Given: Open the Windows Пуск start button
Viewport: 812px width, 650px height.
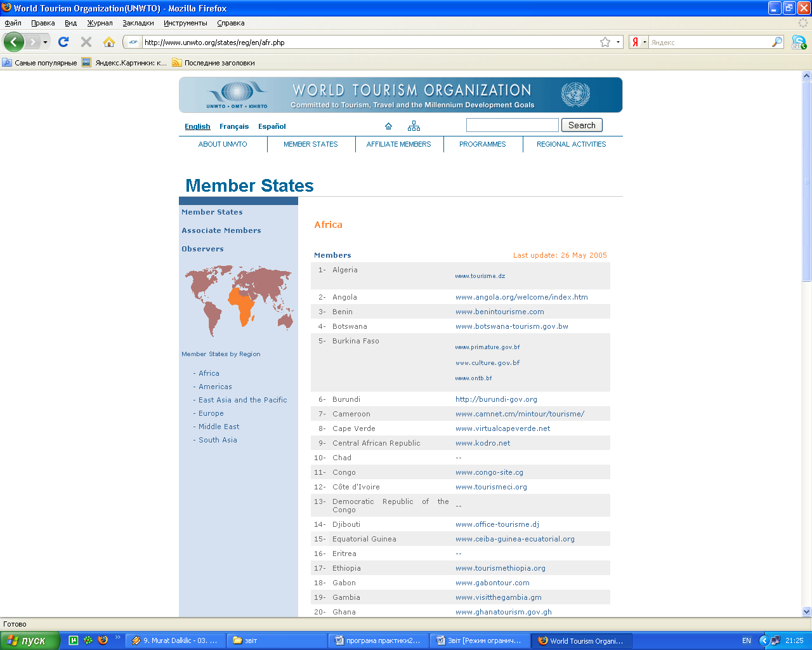Looking at the screenshot, I should tap(30, 640).
